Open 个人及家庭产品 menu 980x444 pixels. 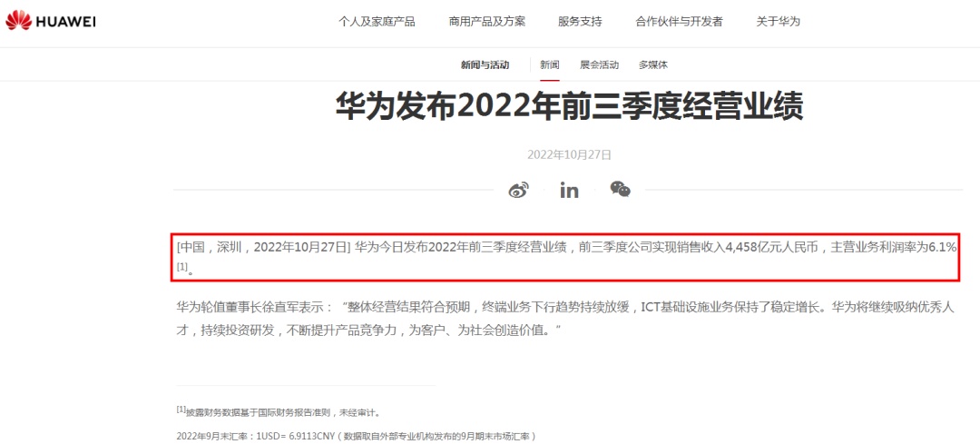tap(377, 21)
